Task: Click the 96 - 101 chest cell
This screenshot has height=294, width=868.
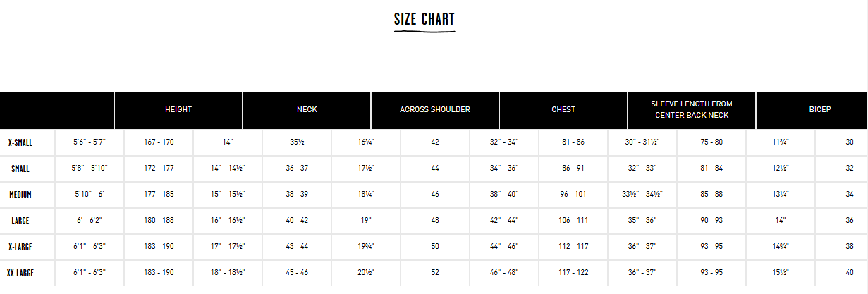Action: 573,195
